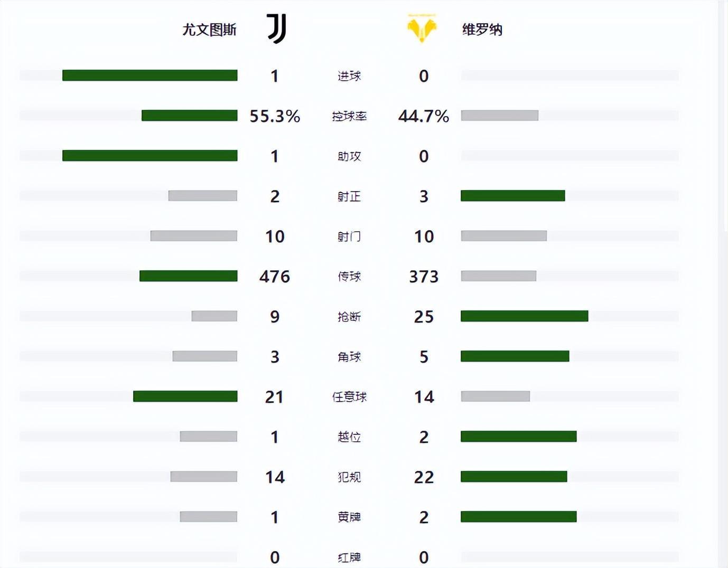This screenshot has width=728, height=568.
Task: Select the 进球 stat label
Action: (x=349, y=76)
